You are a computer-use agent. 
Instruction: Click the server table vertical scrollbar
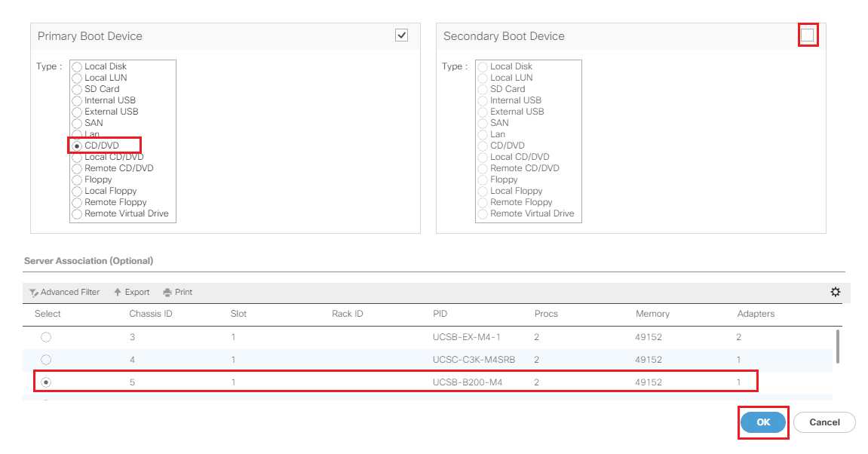(838, 347)
